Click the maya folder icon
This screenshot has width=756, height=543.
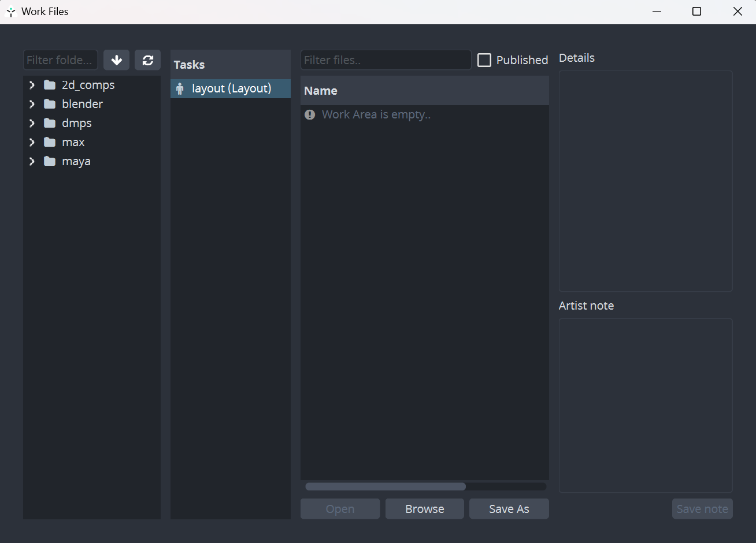point(50,161)
